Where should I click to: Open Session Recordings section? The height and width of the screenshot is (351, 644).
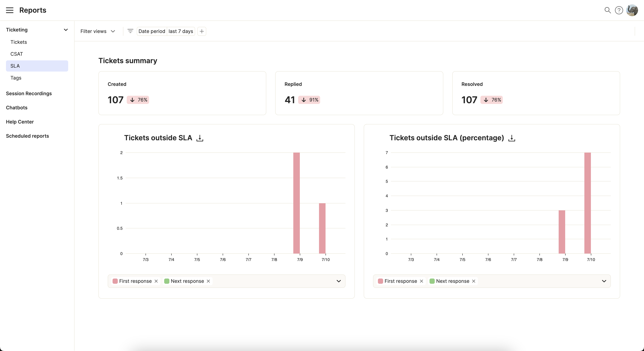(x=29, y=94)
